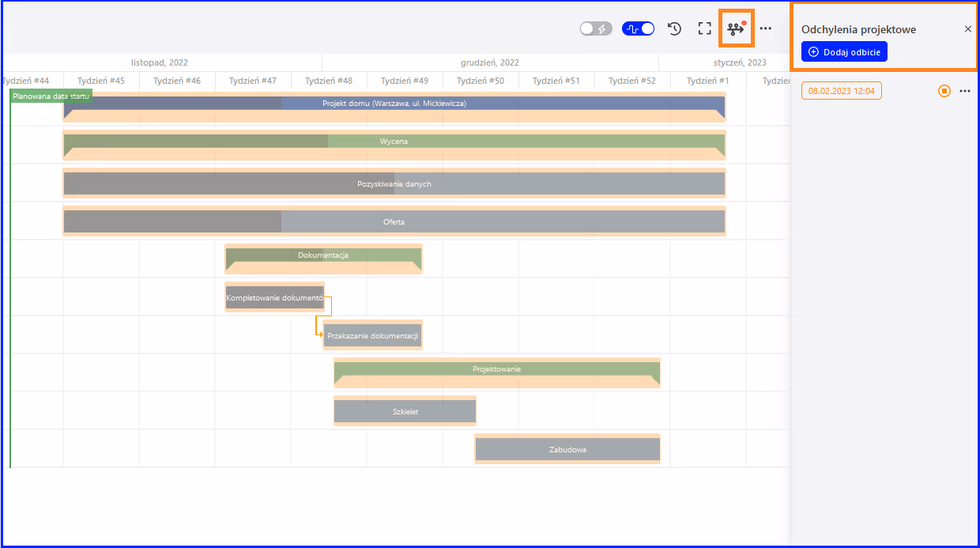Click the Kompletowanie dokumentów task bar
The width and height of the screenshot is (980, 548).
coord(274,298)
